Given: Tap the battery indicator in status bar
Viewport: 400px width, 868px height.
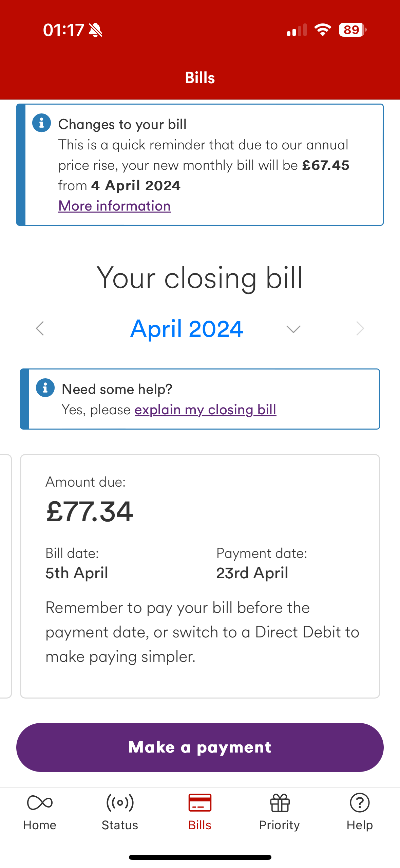Looking at the screenshot, I should [353, 30].
